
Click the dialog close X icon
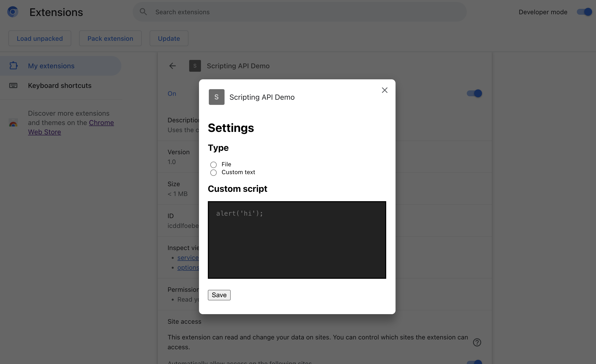[384, 90]
